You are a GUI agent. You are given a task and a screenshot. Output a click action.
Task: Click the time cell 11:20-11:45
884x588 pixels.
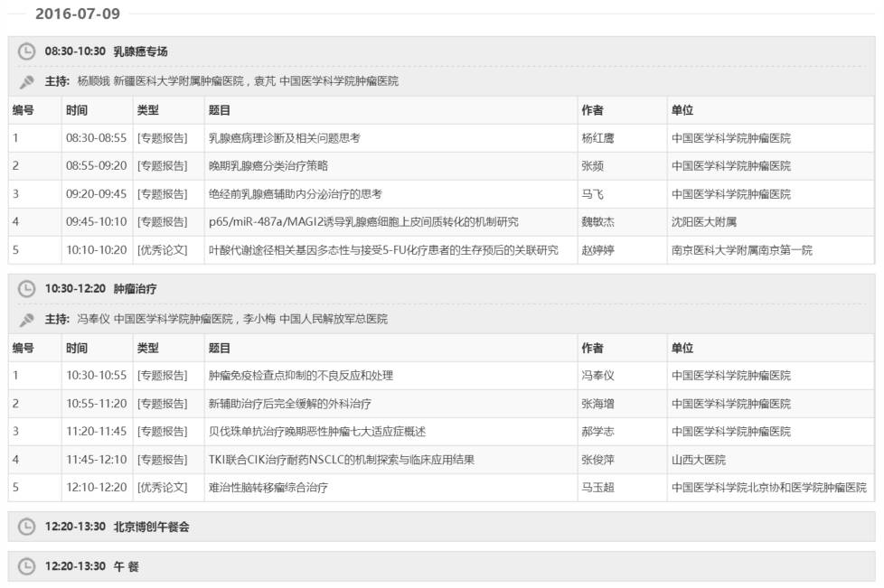coord(97,432)
